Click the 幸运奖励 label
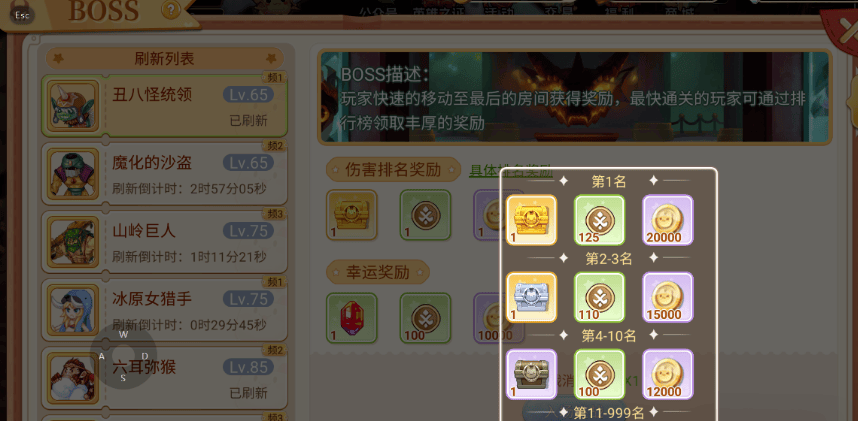Viewport: 858px width, 421px height. [378, 272]
